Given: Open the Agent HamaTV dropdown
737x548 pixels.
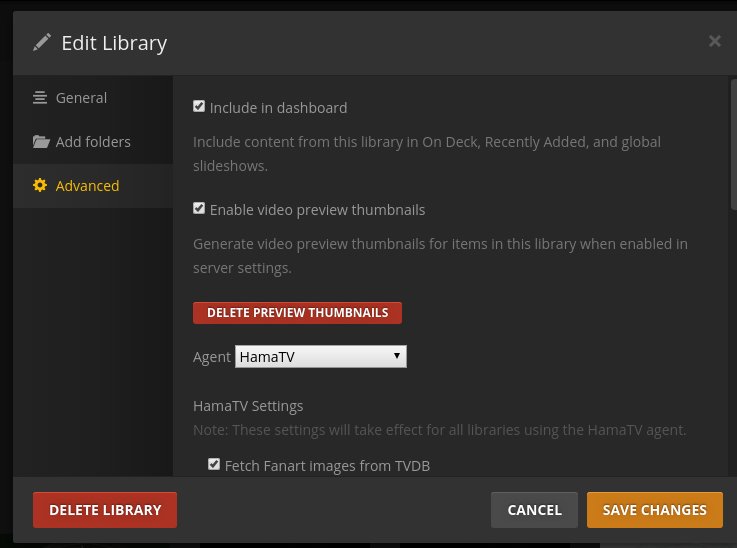Looking at the screenshot, I should [321, 357].
